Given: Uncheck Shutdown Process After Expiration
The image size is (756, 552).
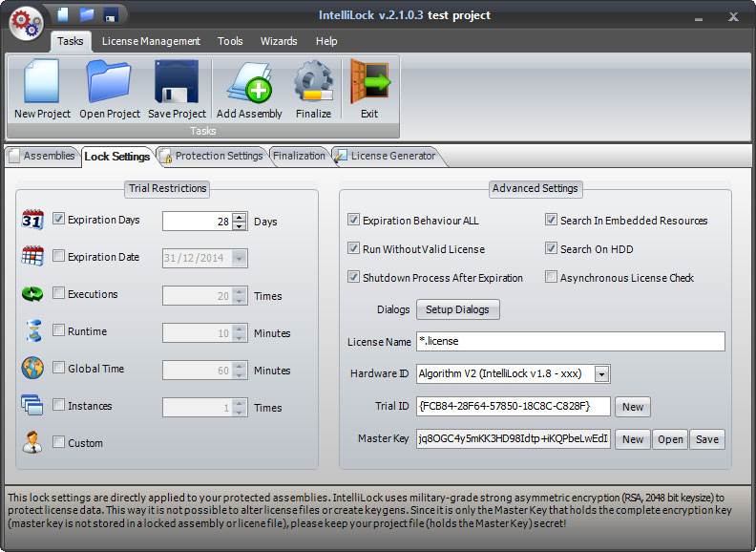Looking at the screenshot, I should tap(353, 277).
